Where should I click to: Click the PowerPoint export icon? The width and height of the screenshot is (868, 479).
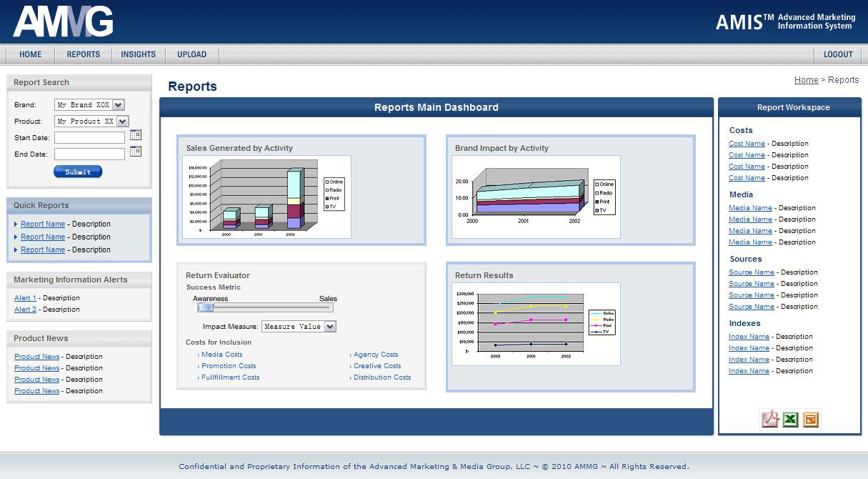click(810, 420)
